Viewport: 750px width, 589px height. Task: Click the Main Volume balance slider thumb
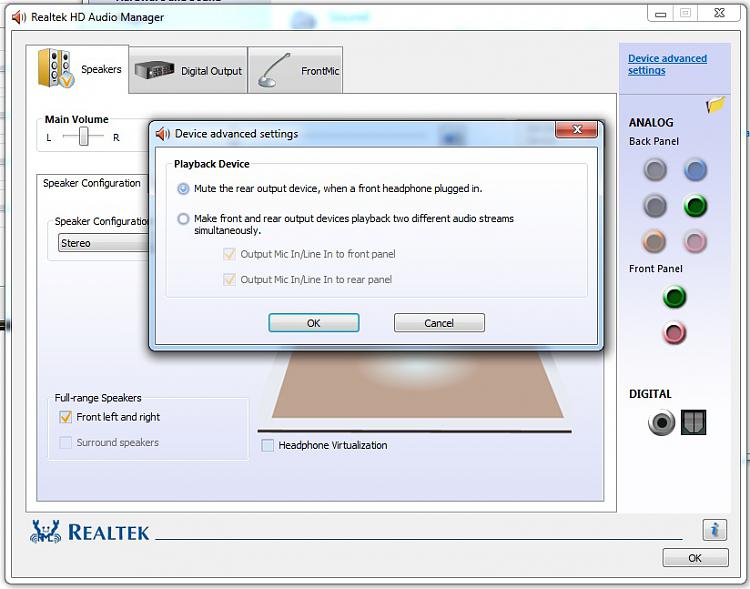tap(84, 136)
